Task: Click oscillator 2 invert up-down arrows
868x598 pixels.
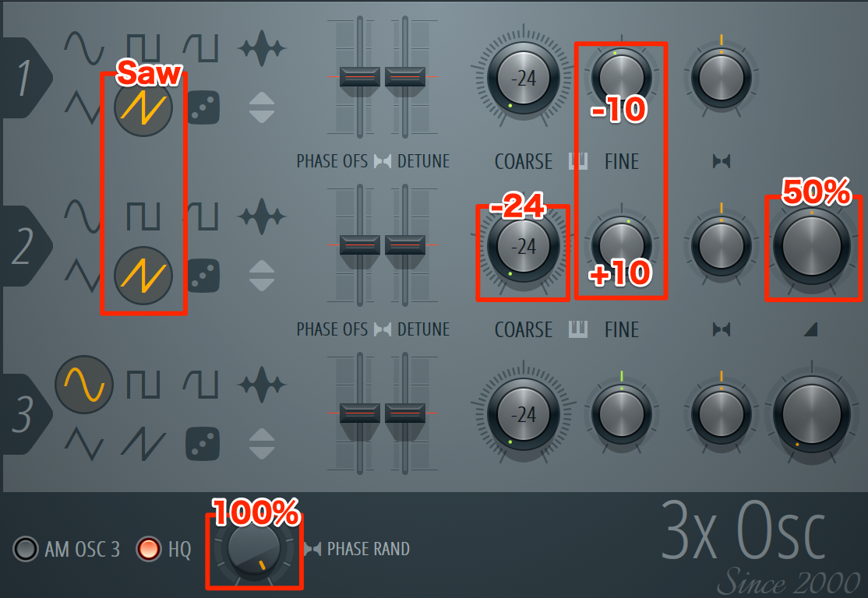Action: click(x=262, y=276)
